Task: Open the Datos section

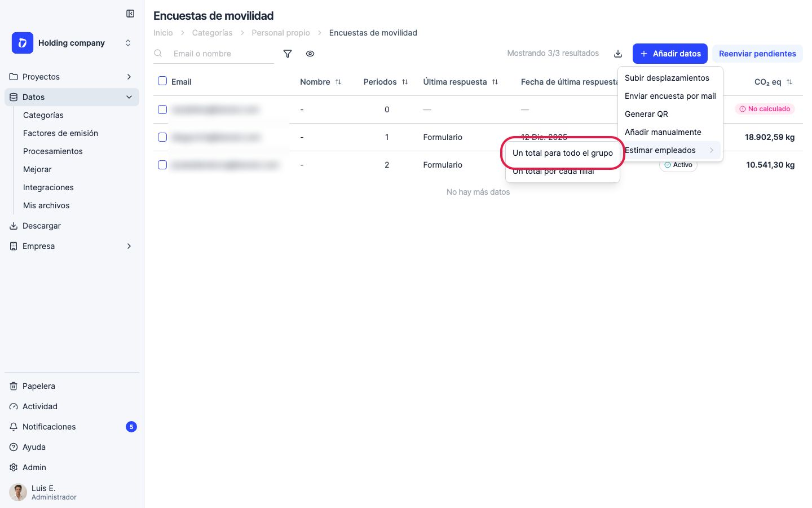Action: 72,97
